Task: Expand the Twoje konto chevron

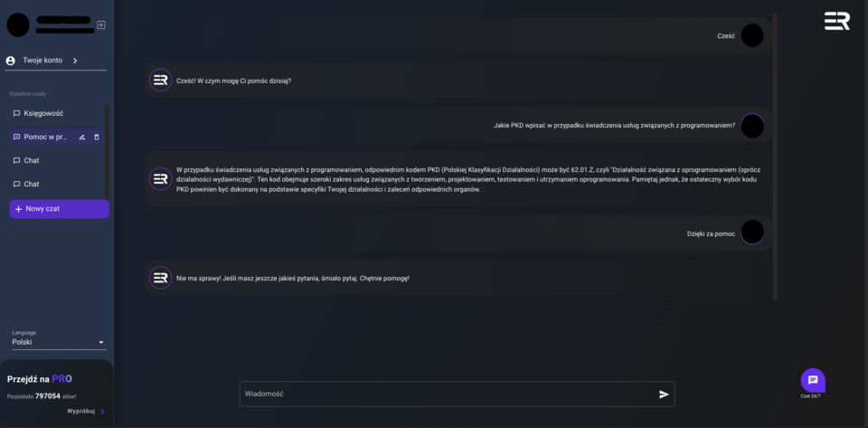Action: point(75,61)
